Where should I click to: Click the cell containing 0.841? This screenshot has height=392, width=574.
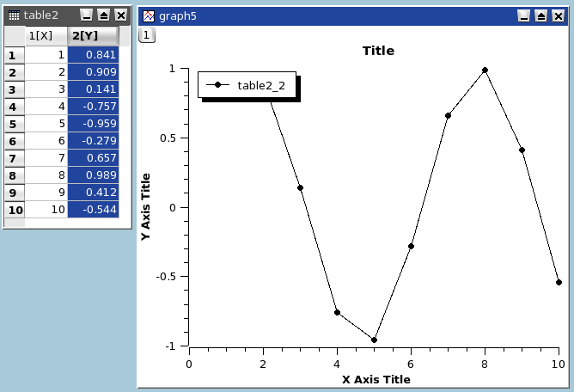click(93, 55)
